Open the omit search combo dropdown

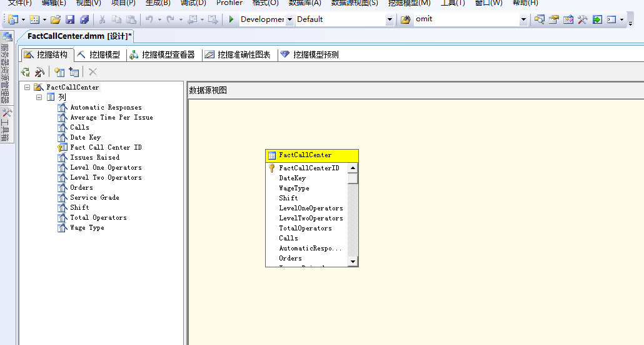523,19
